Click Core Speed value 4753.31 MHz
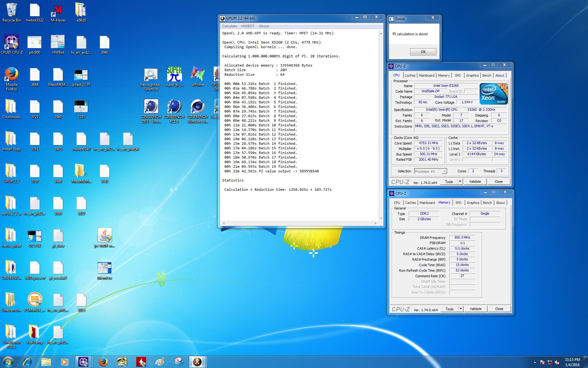Image resolution: width=588 pixels, height=368 pixels. (428, 143)
